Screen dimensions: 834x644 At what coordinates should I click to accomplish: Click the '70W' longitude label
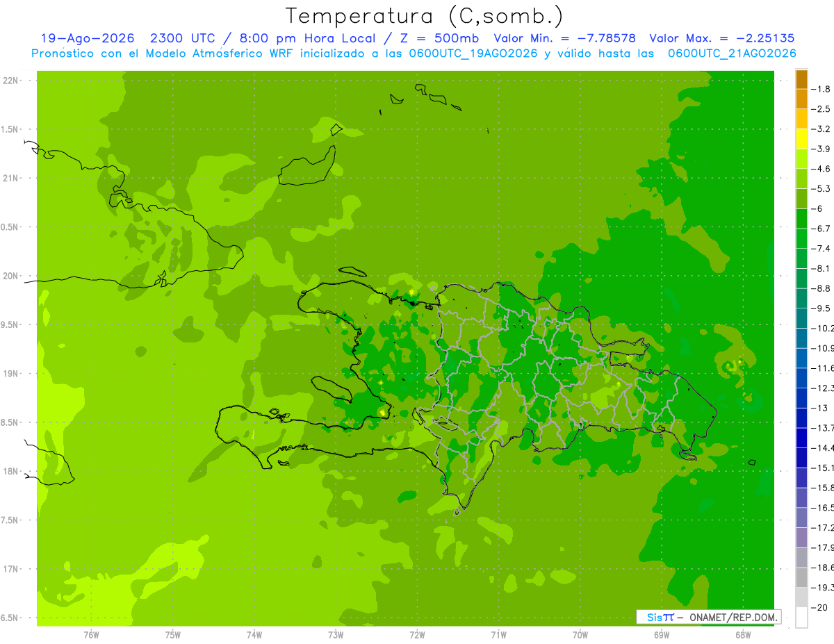click(x=580, y=635)
